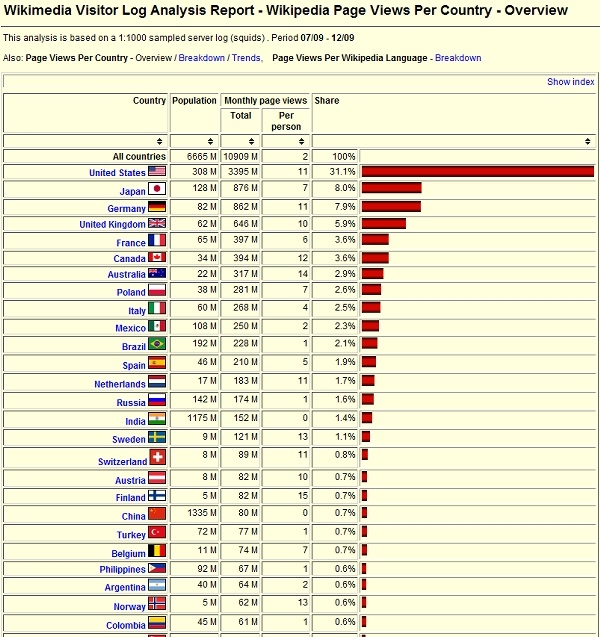Sort table by Population column arrows
The height and width of the screenshot is (637, 600).
[x=210, y=141]
